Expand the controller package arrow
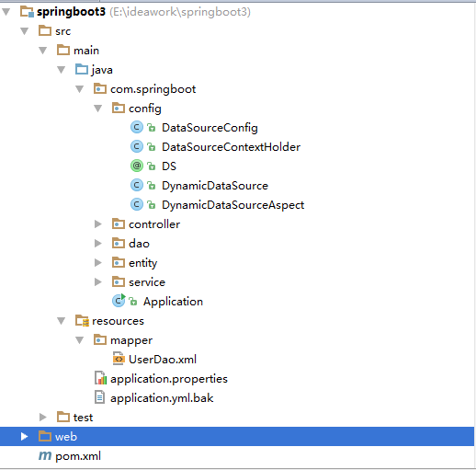476x470 pixels. point(98,224)
